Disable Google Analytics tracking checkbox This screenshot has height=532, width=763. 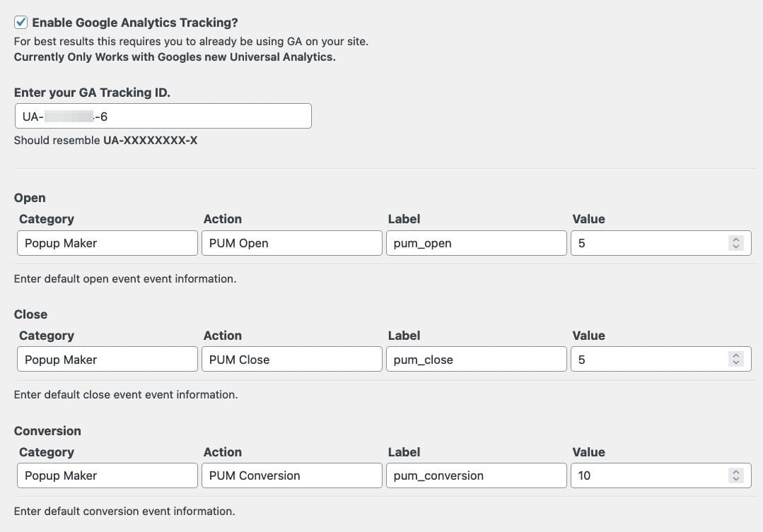click(21, 22)
